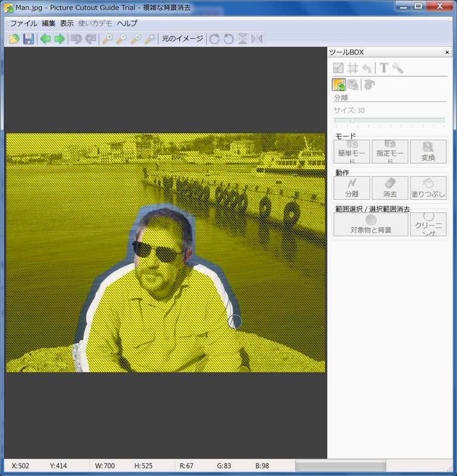Screen dimensions: 457x476
Task: Click the curved arrow icon in ツールBOX
Action: pyautogui.click(x=367, y=68)
